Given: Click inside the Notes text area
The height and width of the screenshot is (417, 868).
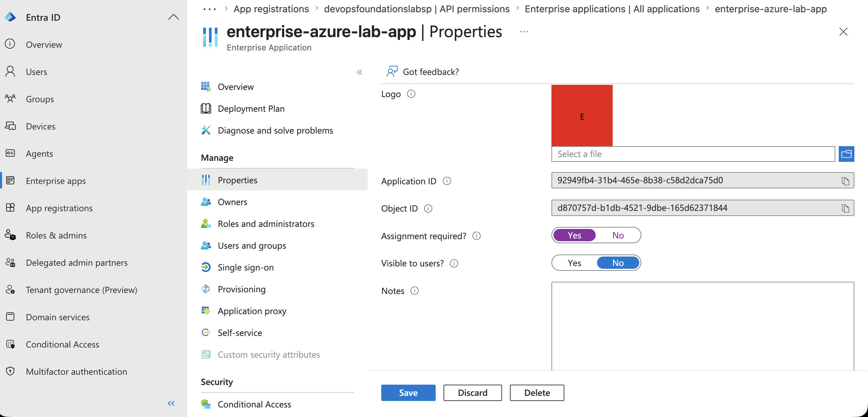Looking at the screenshot, I should tap(703, 326).
